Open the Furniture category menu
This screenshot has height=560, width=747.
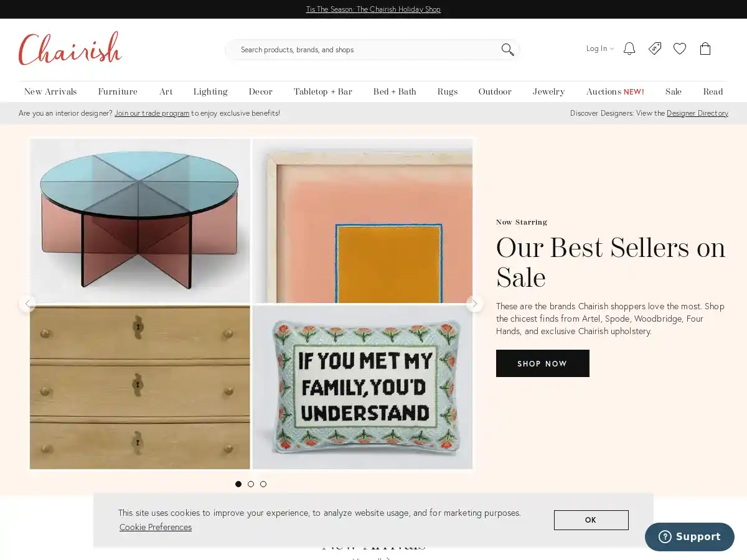[x=118, y=91]
